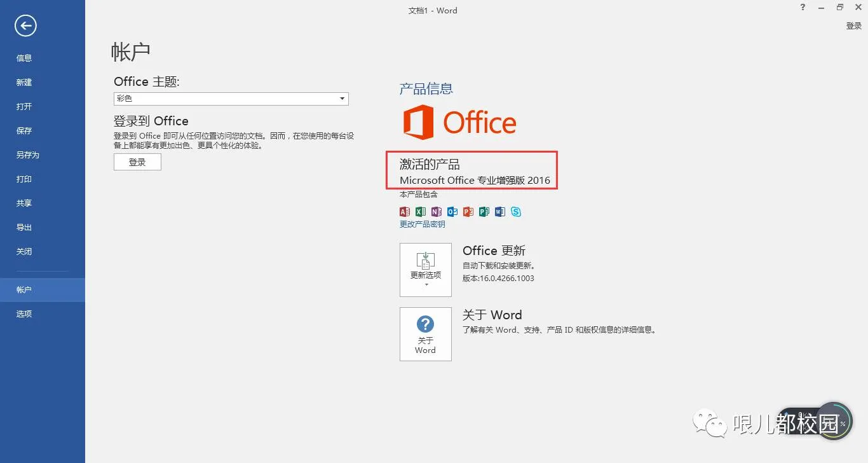868x463 pixels.
Task: Click the OneNote icon under included products
Action: [x=437, y=212]
